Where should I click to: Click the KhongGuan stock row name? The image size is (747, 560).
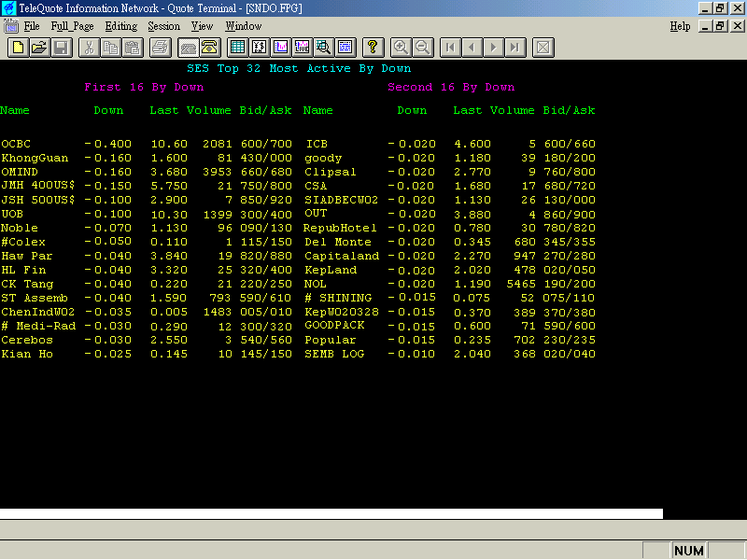[x=35, y=158]
